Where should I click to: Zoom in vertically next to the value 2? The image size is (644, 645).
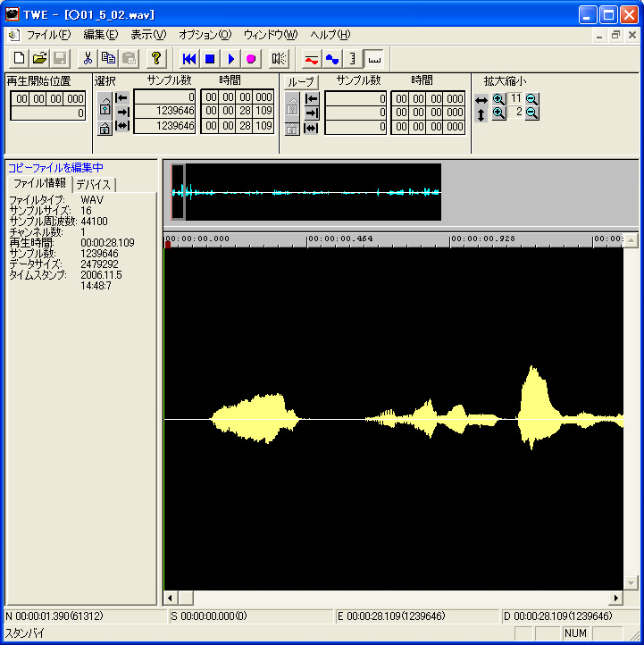click(x=498, y=113)
